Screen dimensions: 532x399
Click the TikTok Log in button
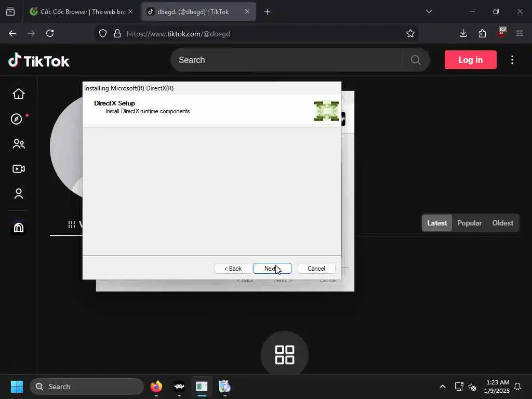click(470, 60)
